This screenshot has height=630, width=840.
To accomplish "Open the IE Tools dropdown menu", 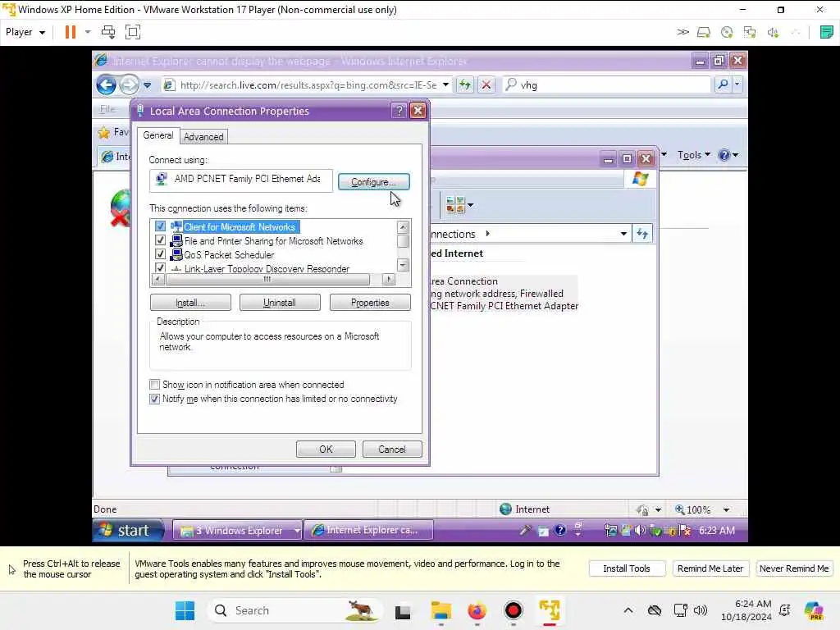I will tap(694, 155).
